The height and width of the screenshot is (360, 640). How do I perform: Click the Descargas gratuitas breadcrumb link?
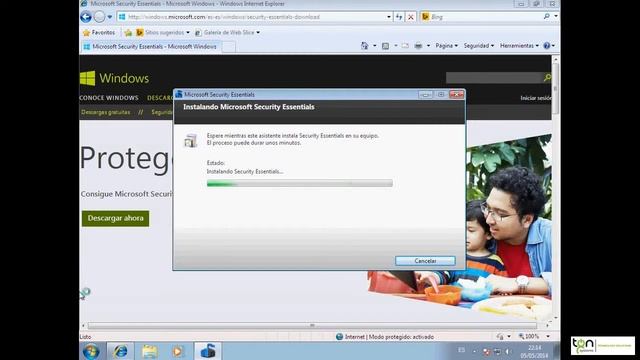pos(106,112)
